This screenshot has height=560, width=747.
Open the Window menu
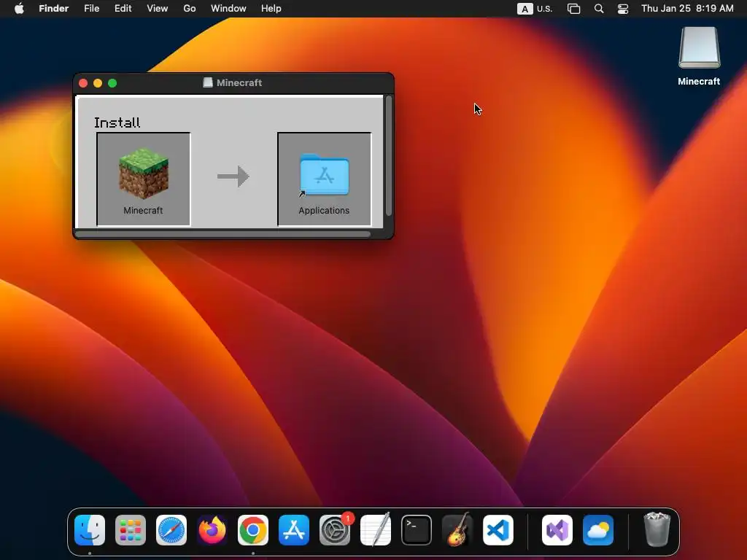click(228, 9)
